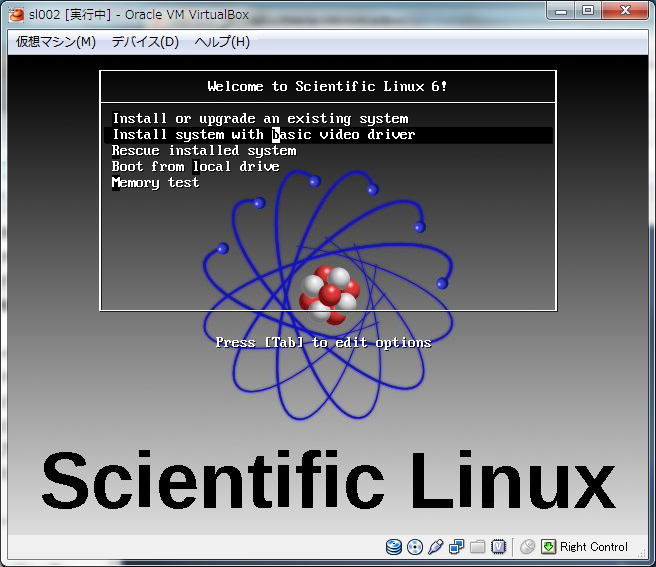This screenshot has height=567, width=656.
Task: Click the keyboard capture green arrow icon
Action: 548,546
